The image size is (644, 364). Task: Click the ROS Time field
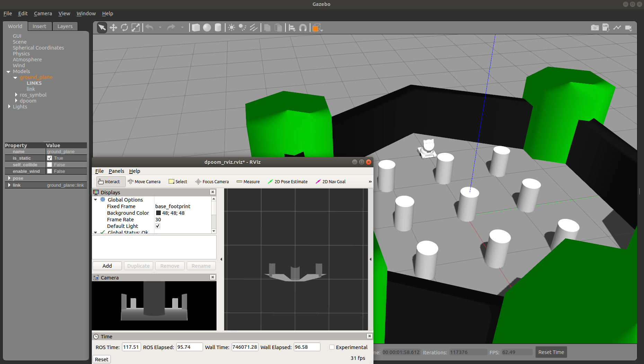131,347
